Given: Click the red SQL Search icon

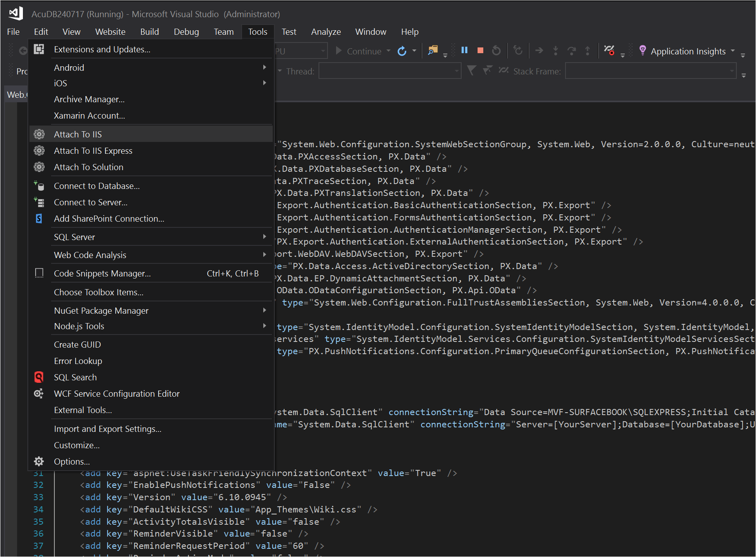Looking at the screenshot, I should [39, 377].
